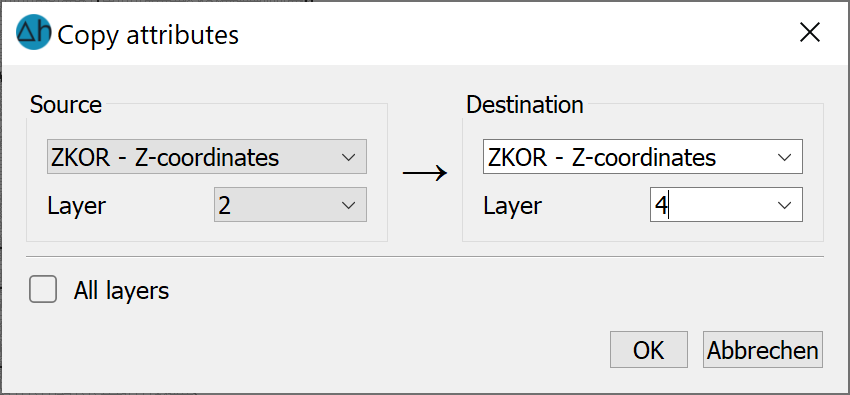The height and width of the screenshot is (395, 850).
Task: Expand the Destination Layer chevron arrow
Action: click(x=784, y=205)
